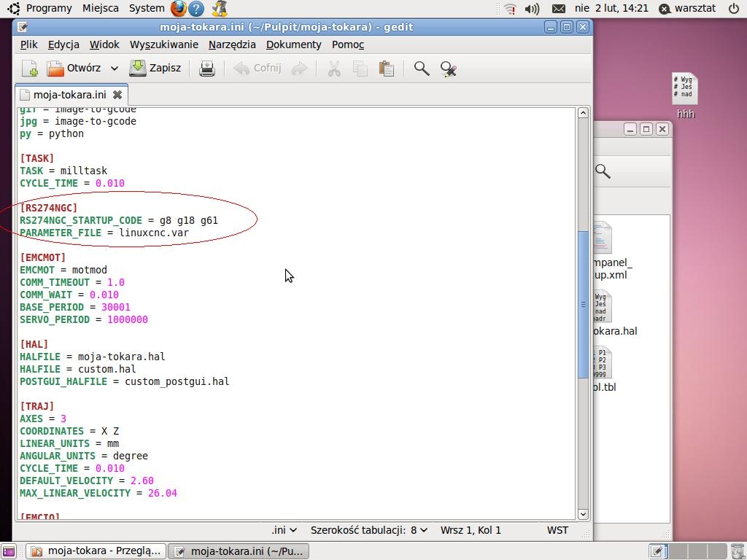Click the BASE_PERIOD value 30001
The width and height of the screenshot is (747, 560).
116,307
